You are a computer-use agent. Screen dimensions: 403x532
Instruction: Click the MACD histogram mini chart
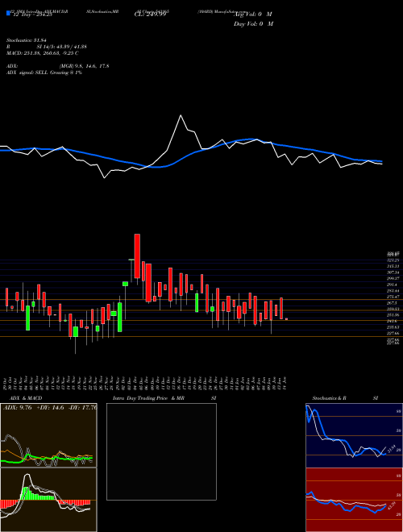click(x=48, y=500)
